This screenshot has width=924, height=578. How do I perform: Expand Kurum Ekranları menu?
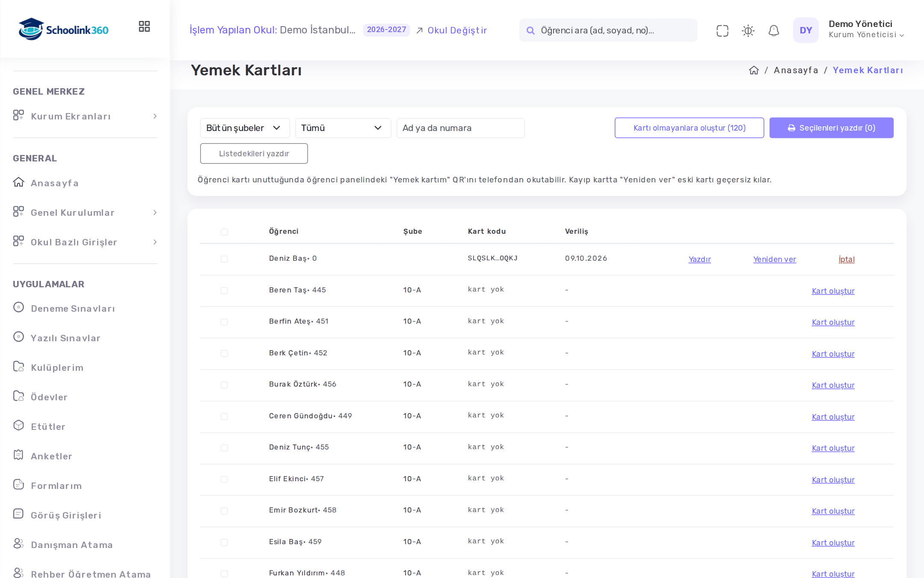[85, 116]
